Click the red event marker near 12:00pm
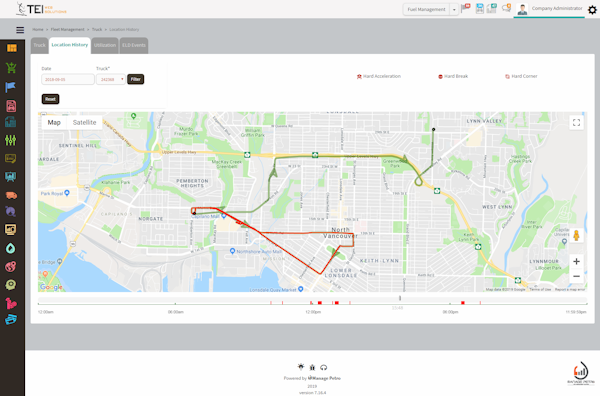Screen dimensions: 600x396 (x=320, y=303)
